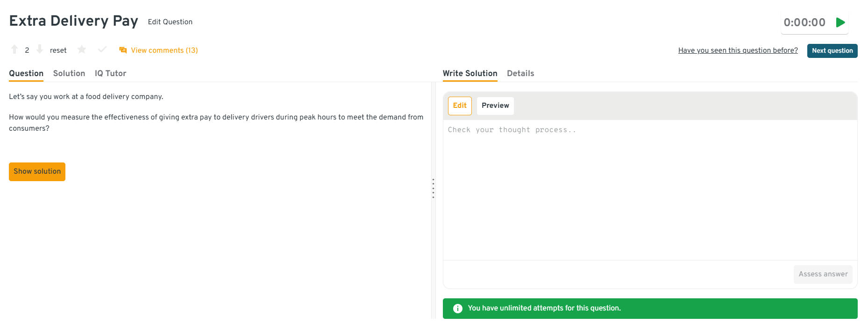
Task: Toggle to Edit mode in editor
Action: [460, 106]
